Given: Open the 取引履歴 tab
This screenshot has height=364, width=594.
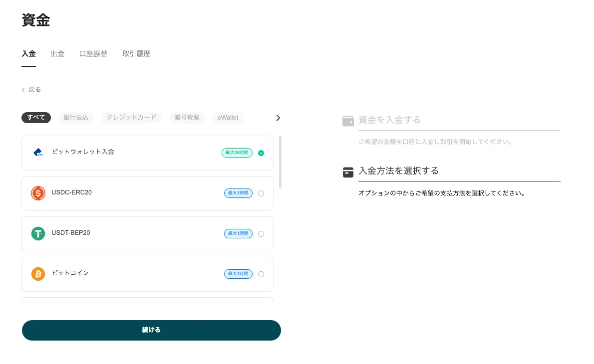Looking at the screenshot, I should (x=136, y=54).
